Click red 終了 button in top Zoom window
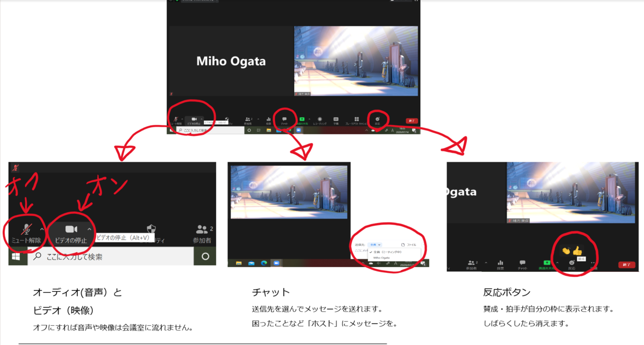This screenshot has width=644, height=345. point(412,121)
